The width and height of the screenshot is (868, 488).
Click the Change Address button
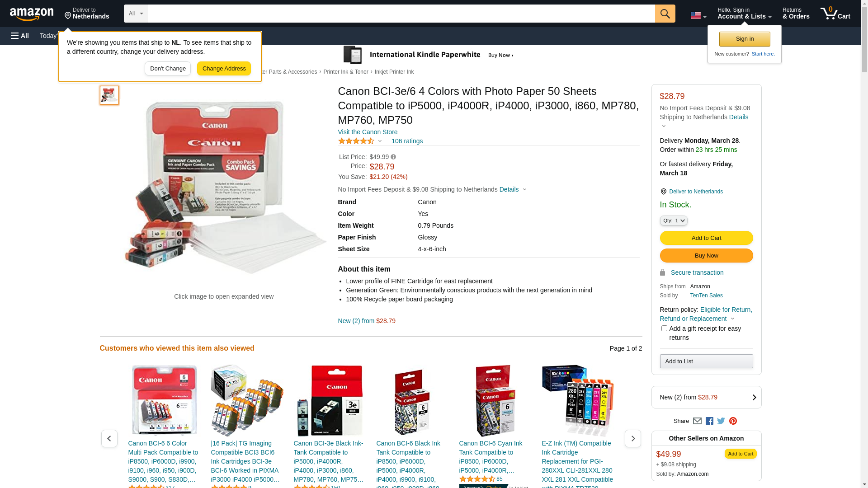click(x=224, y=69)
